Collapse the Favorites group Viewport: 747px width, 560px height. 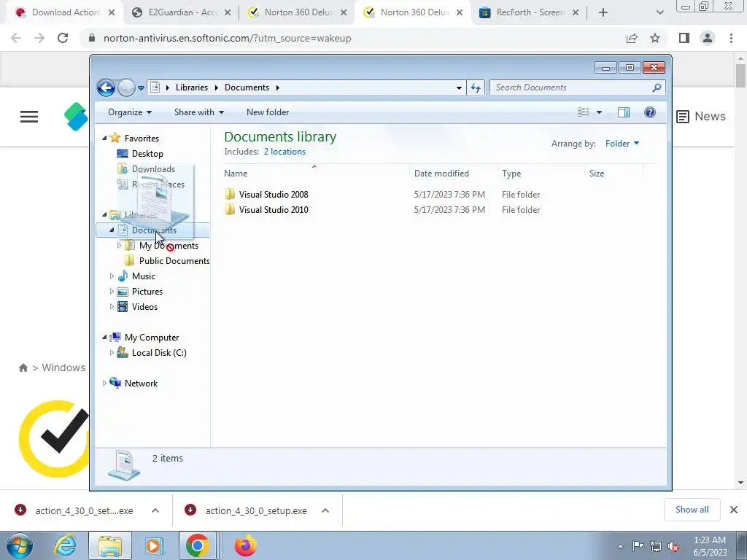pyautogui.click(x=104, y=138)
